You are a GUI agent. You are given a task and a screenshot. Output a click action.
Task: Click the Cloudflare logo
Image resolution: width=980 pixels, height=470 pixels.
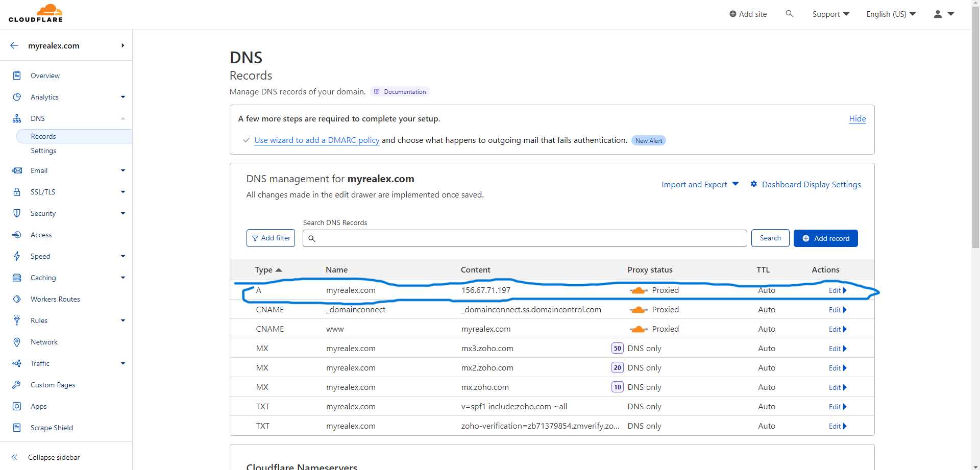(x=36, y=14)
